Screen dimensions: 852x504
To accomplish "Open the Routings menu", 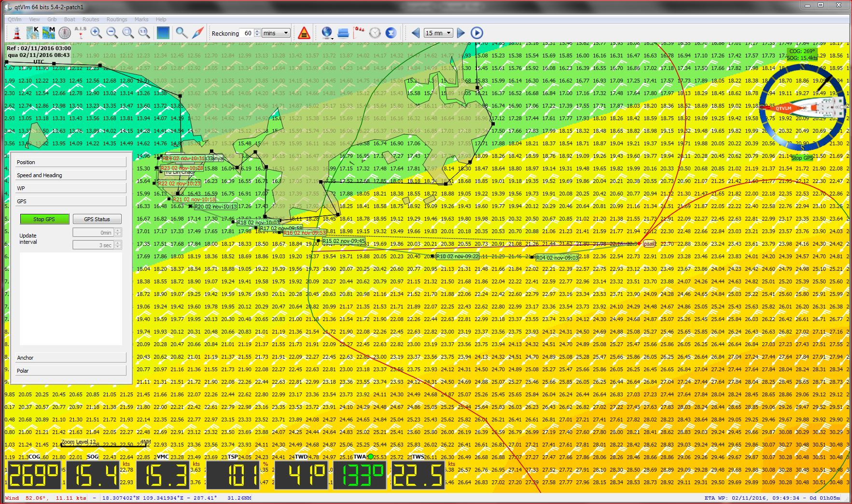I will 117,19.
